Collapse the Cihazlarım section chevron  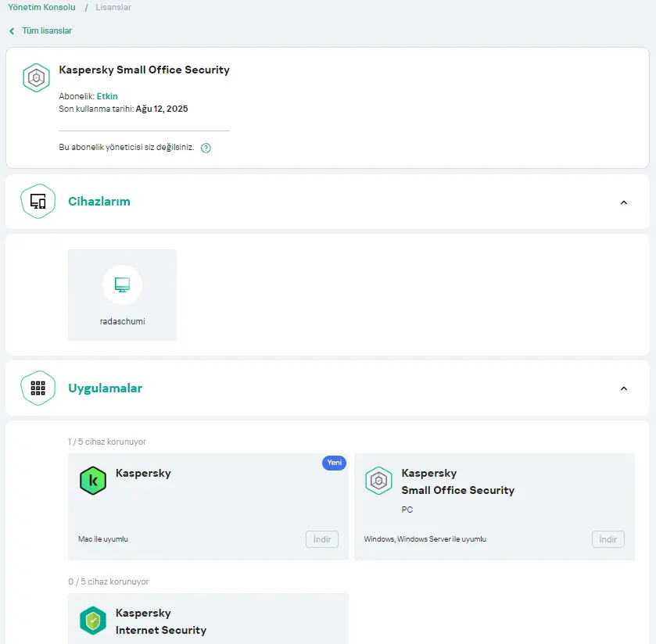(624, 202)
